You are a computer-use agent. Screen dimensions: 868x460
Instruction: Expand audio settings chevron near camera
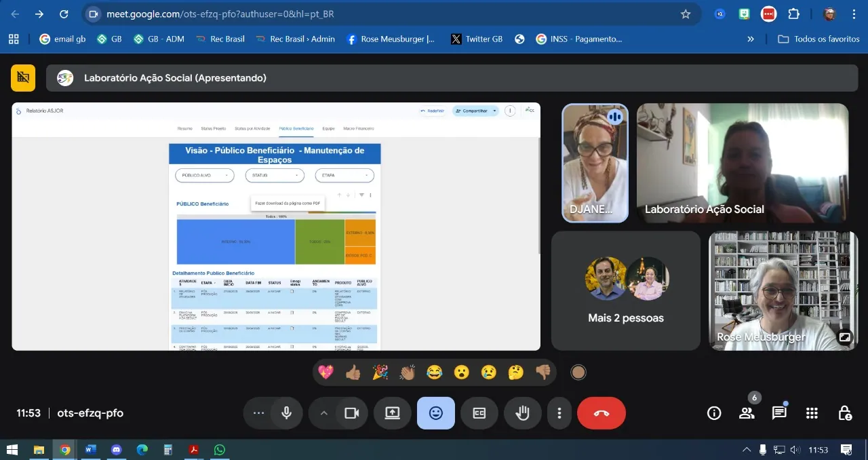pos(323,413)
